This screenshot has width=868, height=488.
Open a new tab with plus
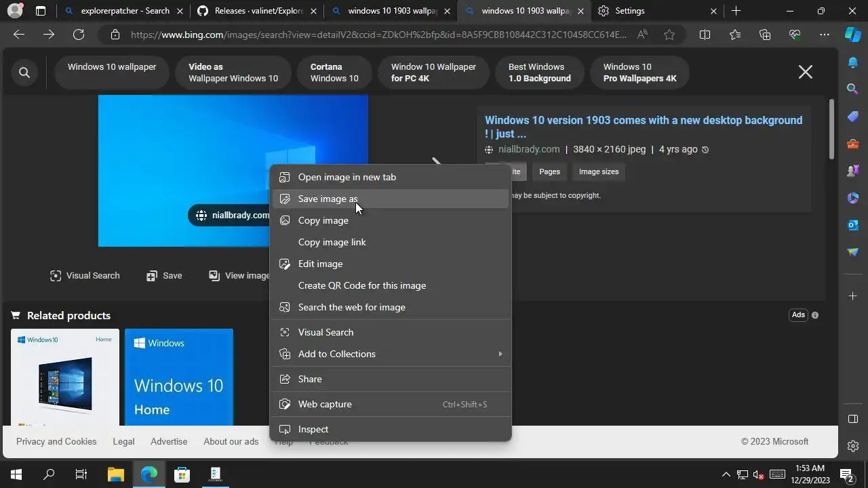(736, 11)
